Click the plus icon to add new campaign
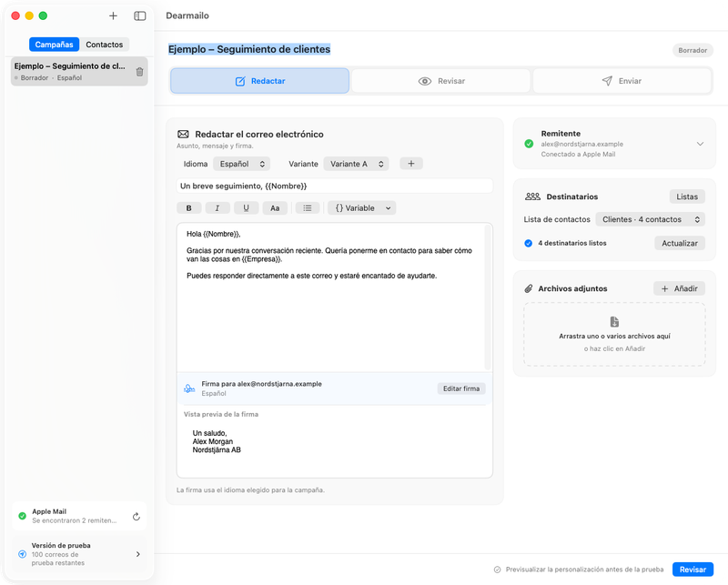 tap(113, 15)
